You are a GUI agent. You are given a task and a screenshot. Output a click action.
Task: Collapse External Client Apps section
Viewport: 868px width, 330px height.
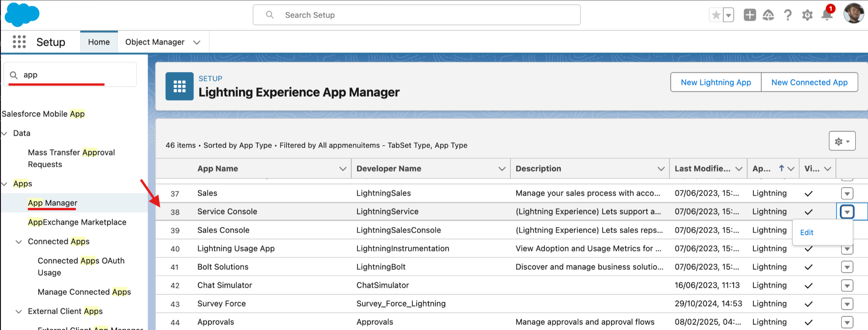click(x=19, y=312)
